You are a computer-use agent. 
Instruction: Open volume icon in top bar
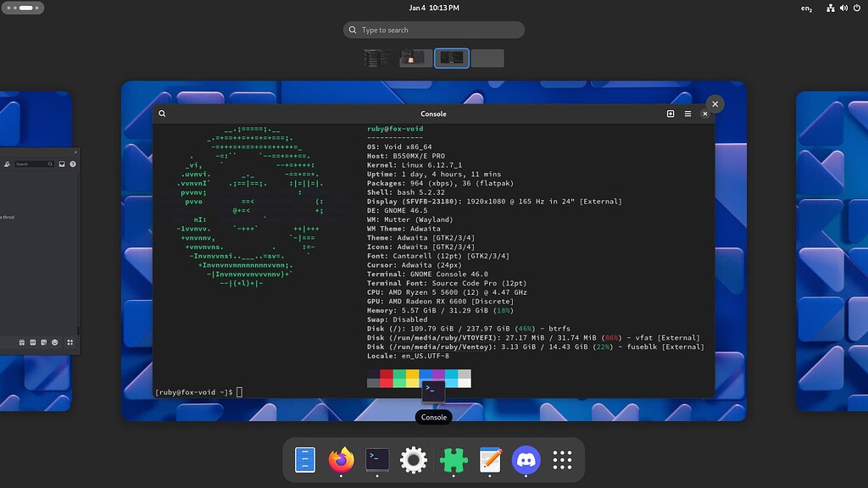pyautogui.click(x=843, y=8)
